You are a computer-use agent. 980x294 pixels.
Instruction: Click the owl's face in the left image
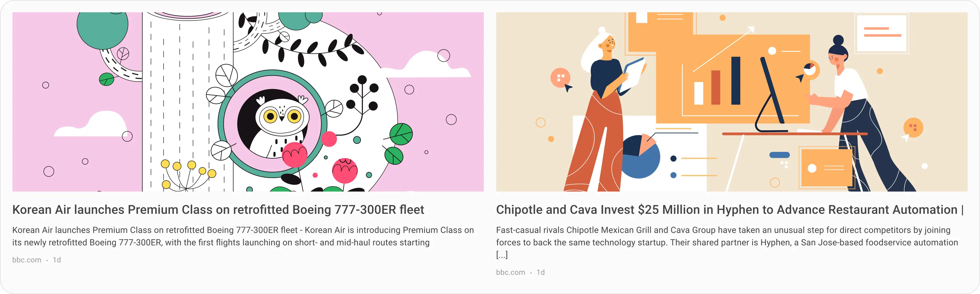point(282,116)
